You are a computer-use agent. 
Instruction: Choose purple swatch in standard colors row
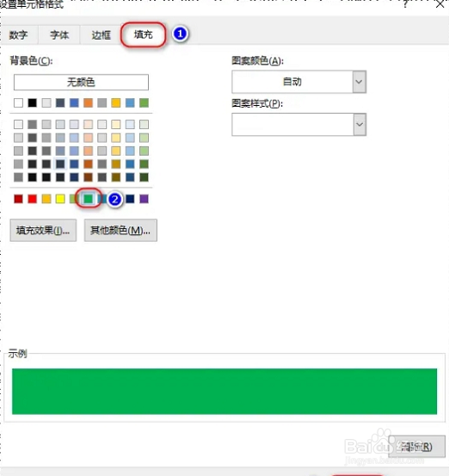145,199
